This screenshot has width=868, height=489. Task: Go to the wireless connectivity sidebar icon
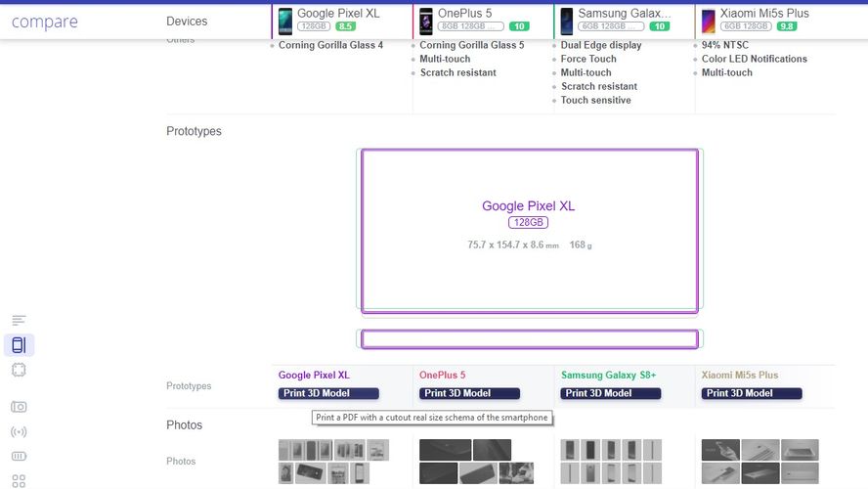pyautogui.click(x=19, y=431)
